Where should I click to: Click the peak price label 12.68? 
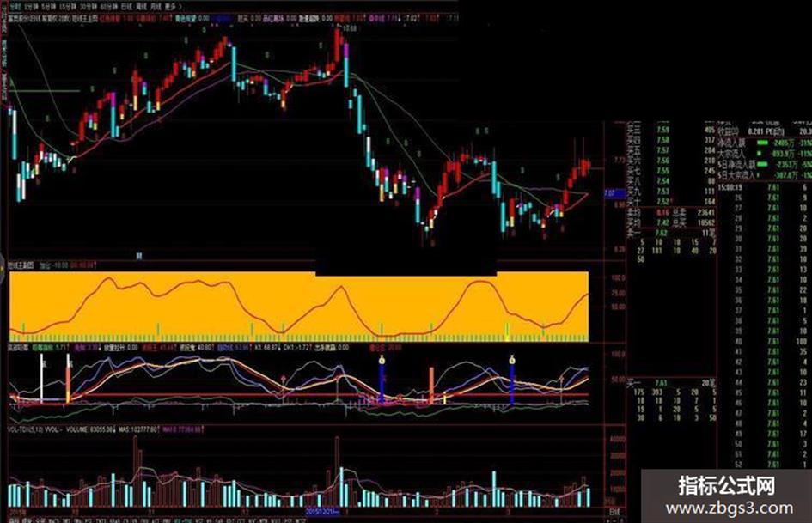348,28
